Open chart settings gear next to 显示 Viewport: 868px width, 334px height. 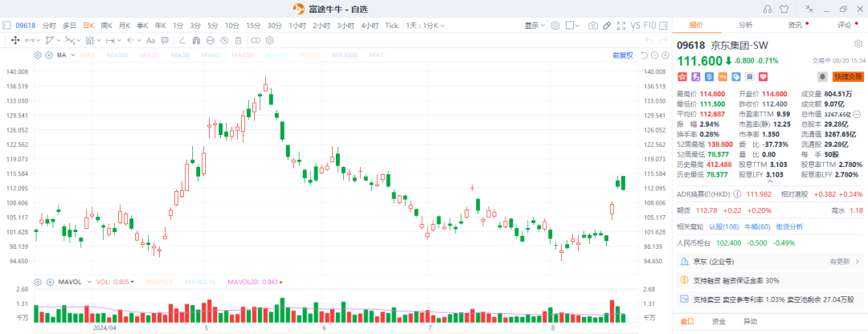555,26
